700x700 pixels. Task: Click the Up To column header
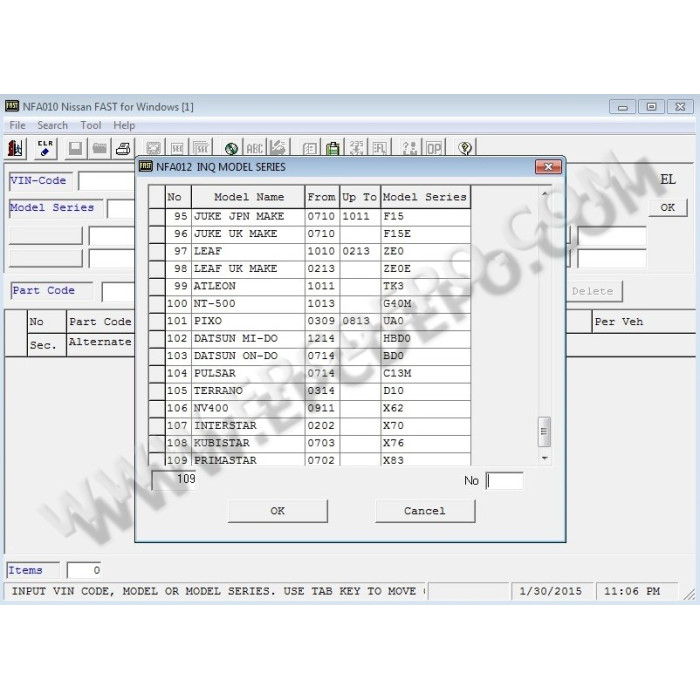(360, 197)
